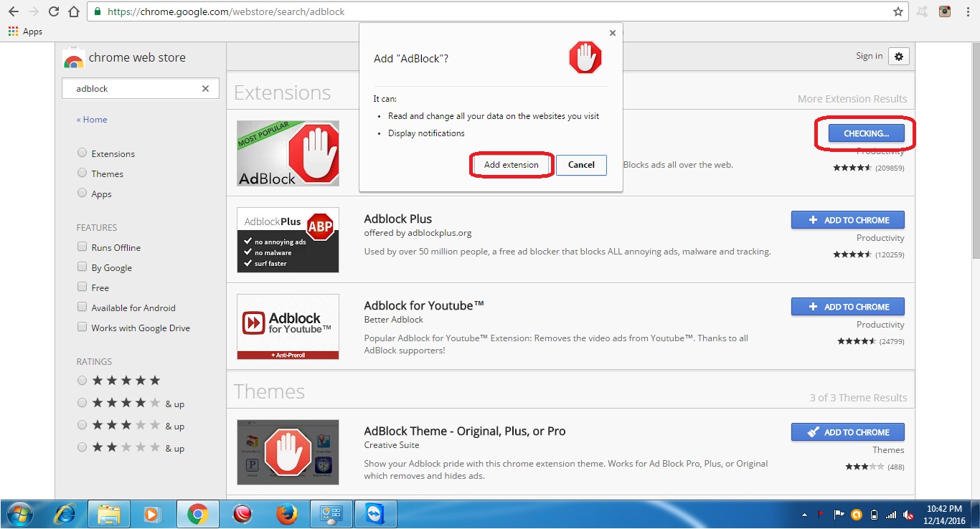Image resolution: width=980 pixels, height=529 pixels.
Task: Open TeamViewer from the taskbar
Action: (375, 514)
